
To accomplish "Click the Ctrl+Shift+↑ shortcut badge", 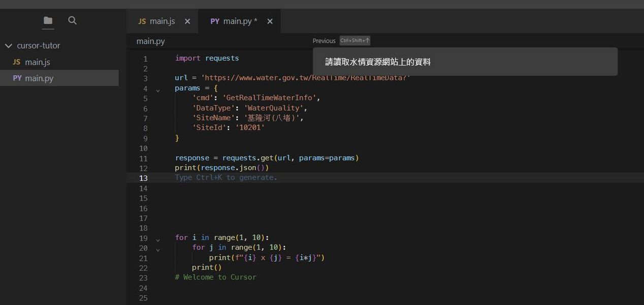I will [355, 41].
